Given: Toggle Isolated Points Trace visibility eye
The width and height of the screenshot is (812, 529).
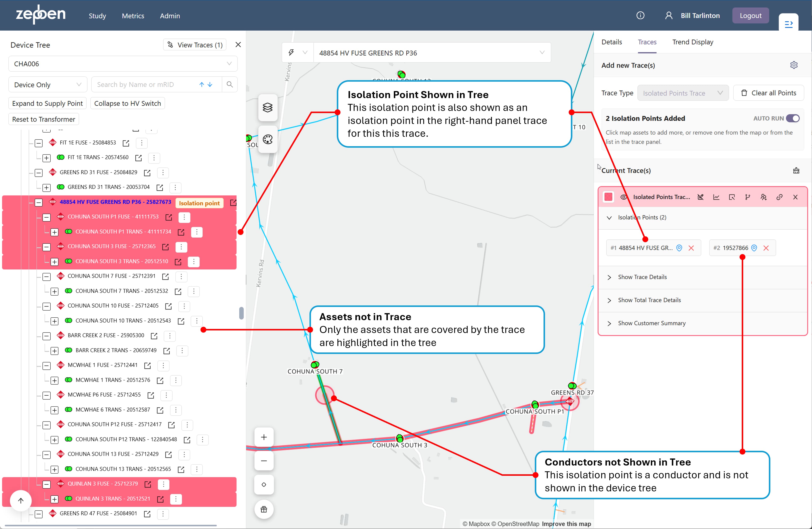Looking at the screenshot, I should click(624, 197).
